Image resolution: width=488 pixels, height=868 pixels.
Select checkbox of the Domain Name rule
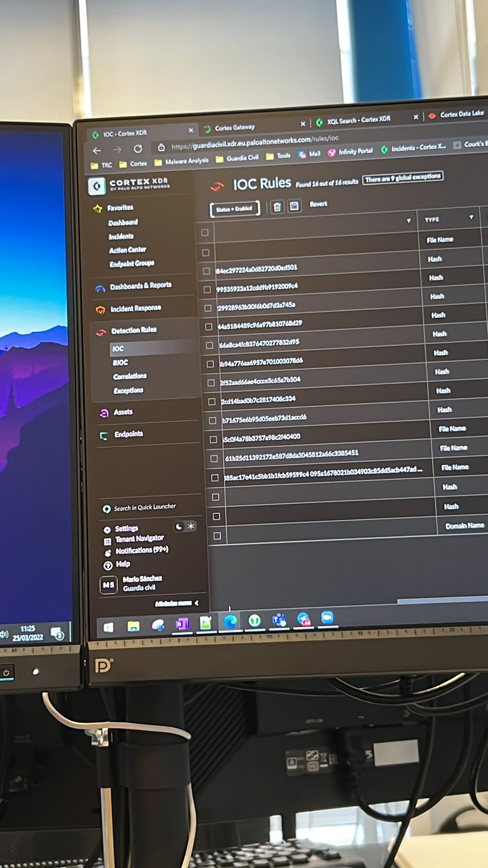point(217,536)
